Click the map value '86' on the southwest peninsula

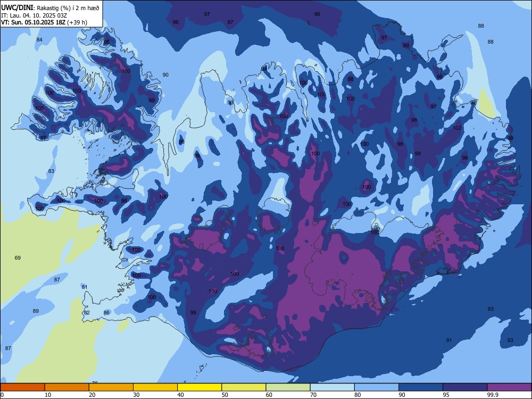pos(106,312)
